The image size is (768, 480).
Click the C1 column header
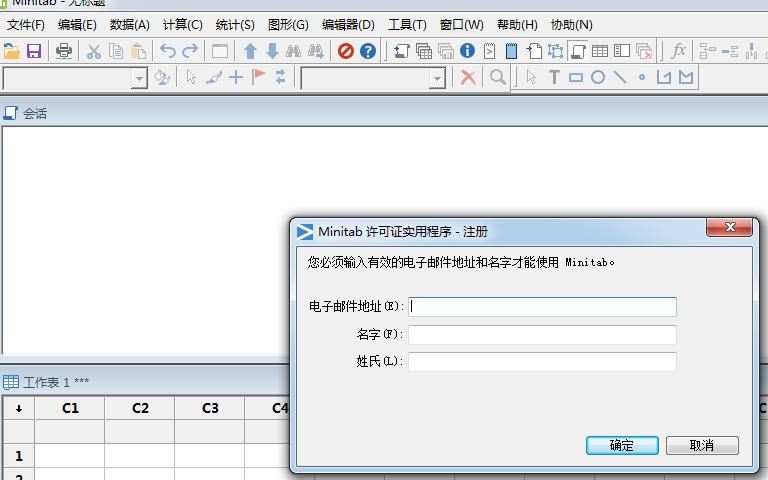tap(70, 408)
